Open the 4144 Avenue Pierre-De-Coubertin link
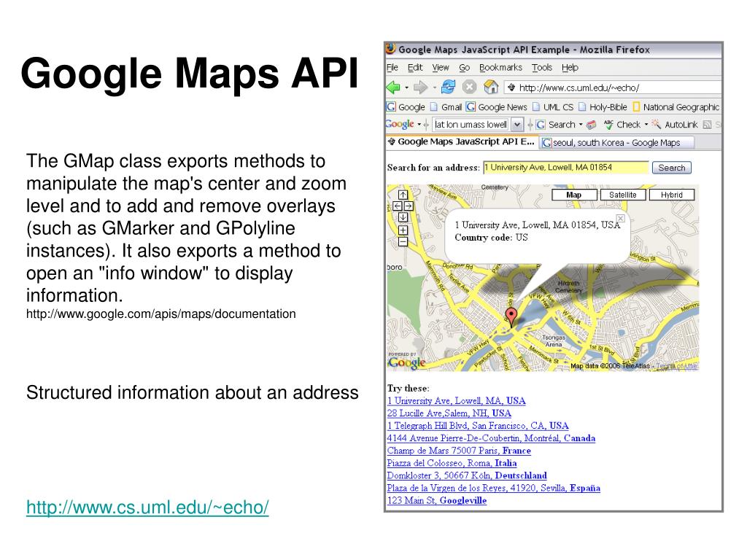 (x=491, y=438)
